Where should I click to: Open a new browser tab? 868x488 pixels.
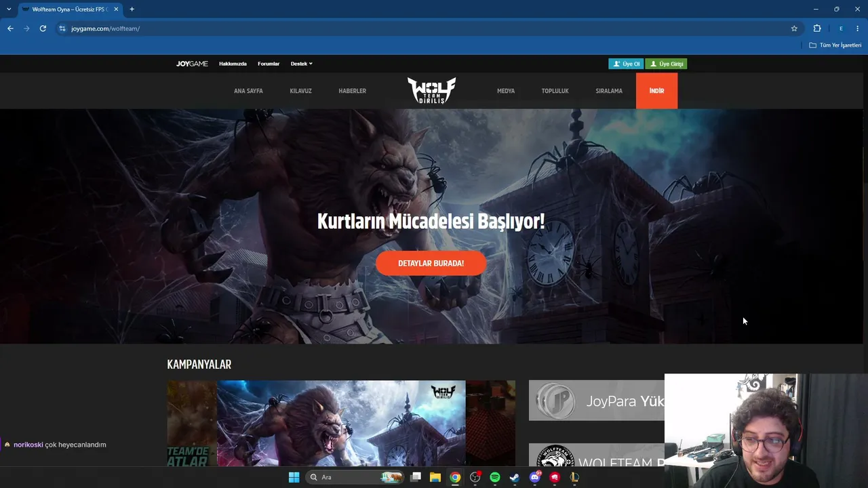tap(132, 9)
